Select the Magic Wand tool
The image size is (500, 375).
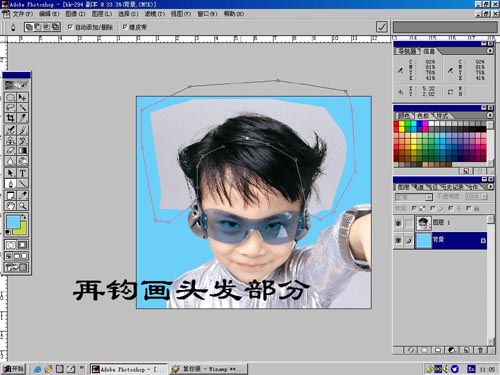click(x=22, y=107)
